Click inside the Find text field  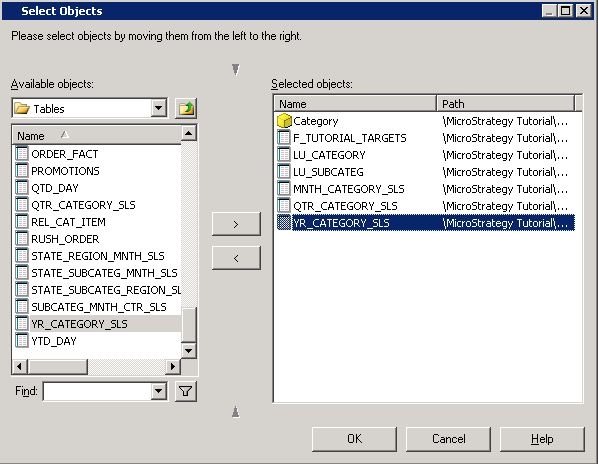coord(97,391)
